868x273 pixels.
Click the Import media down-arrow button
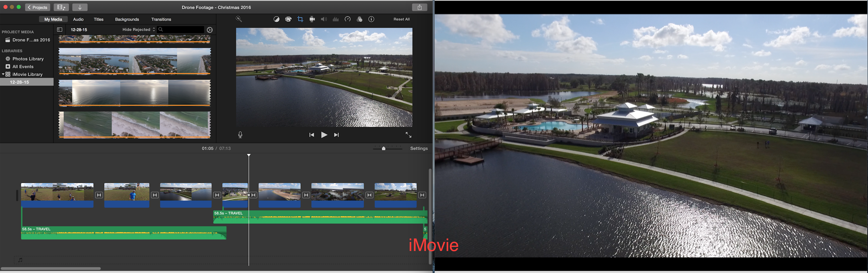tap(80, 7)
